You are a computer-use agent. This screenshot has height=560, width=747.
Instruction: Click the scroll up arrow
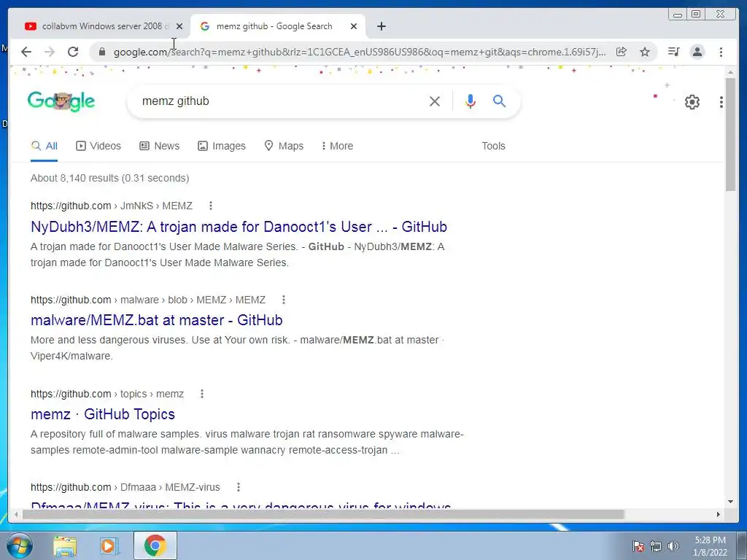click(x=731, y=72)
